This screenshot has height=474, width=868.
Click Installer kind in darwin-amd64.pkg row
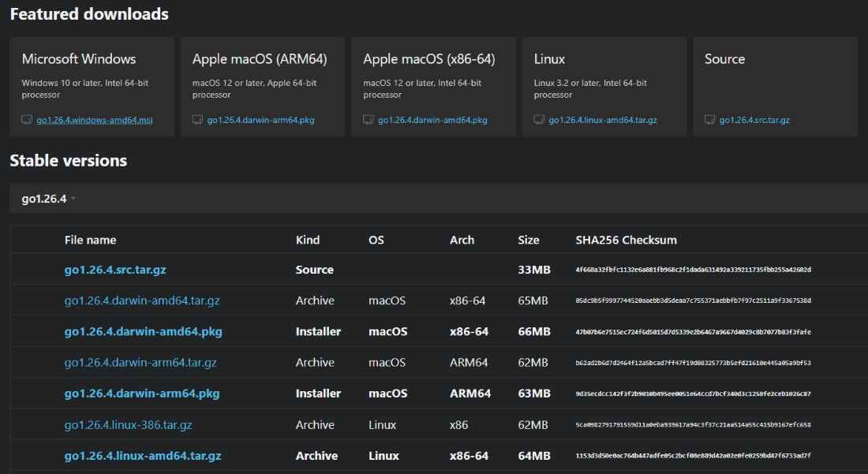[x=318, y=332]
